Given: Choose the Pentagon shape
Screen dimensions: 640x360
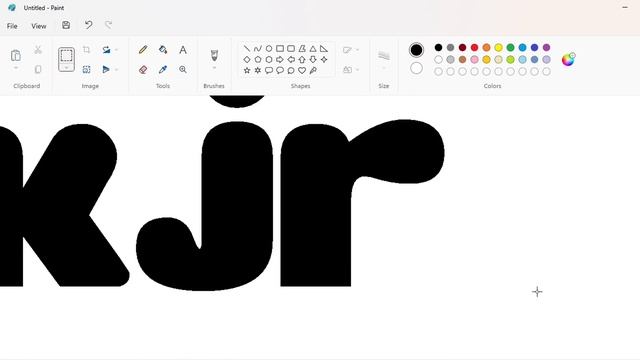Looking at the screenshot, I should 258,60.
